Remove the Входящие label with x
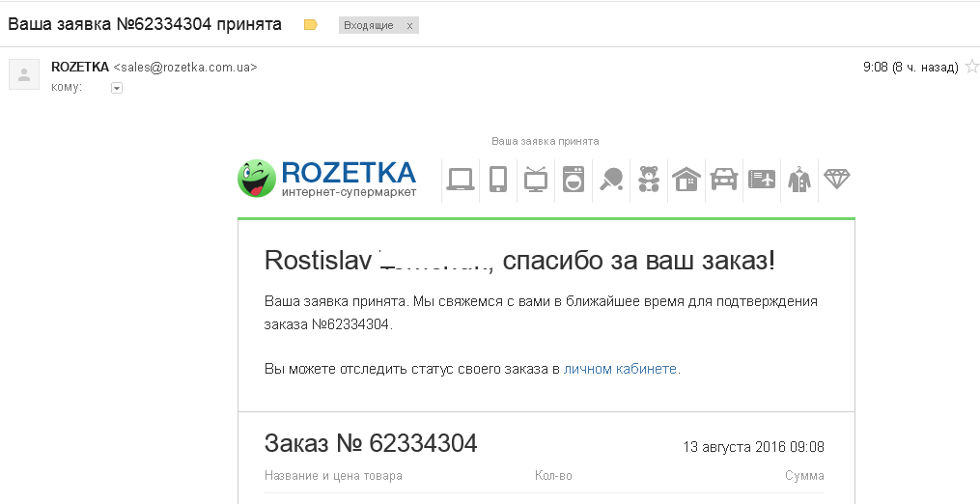This screenshot has width=980, height=504. 409,26
